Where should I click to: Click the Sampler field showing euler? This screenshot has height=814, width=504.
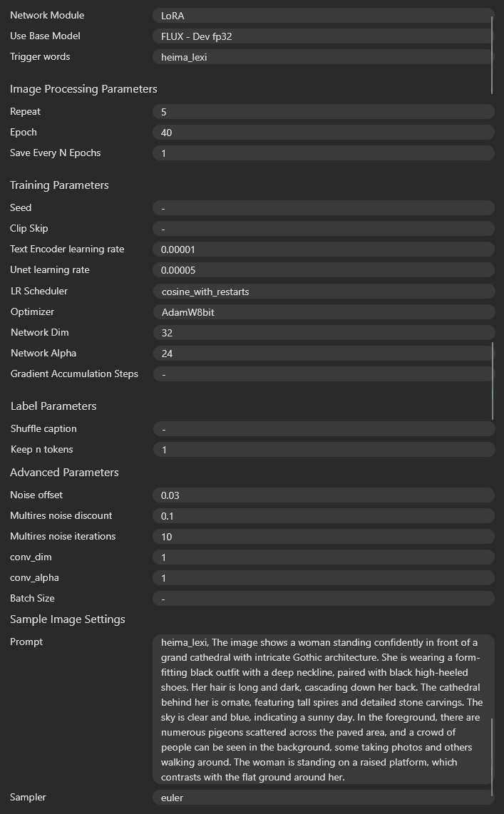click(324, 798)
